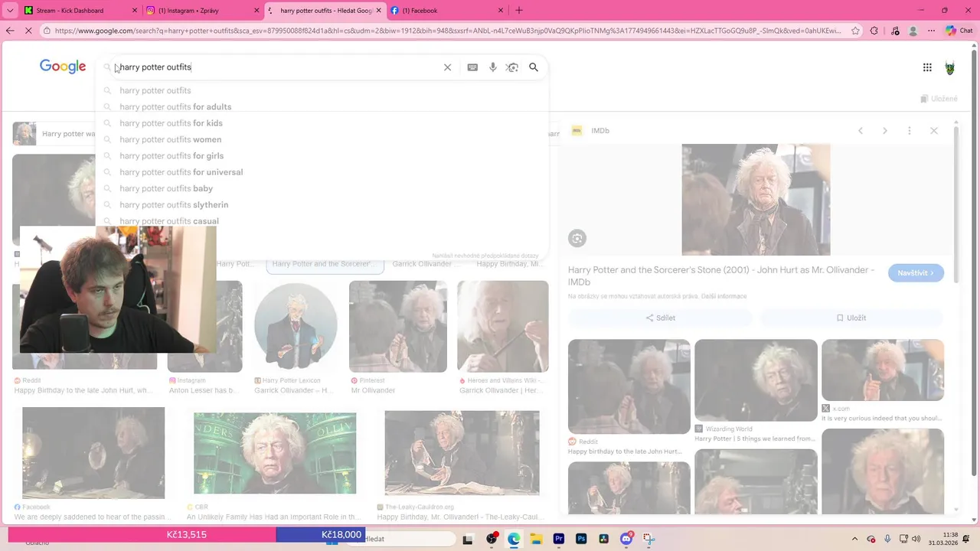Open Reddit related image in preview panel
The height and width of the screenshot is (551, 980).
tap(629, 386)
